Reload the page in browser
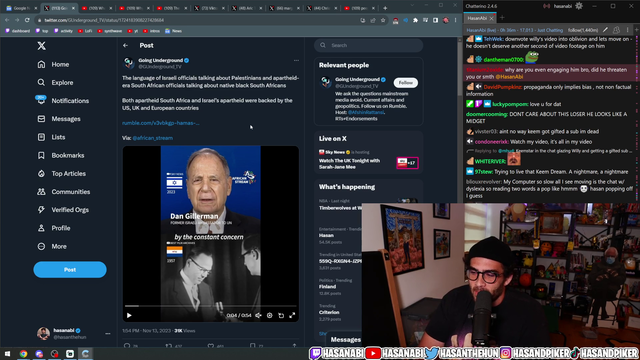The image size is (640, 360). point(27,20)
